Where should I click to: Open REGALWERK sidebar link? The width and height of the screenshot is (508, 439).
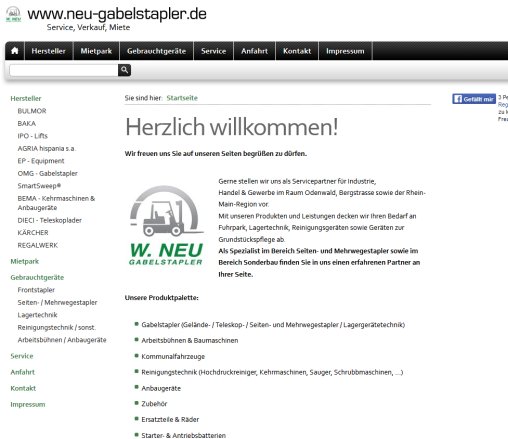pyautogui.click(x=38, y=245)
